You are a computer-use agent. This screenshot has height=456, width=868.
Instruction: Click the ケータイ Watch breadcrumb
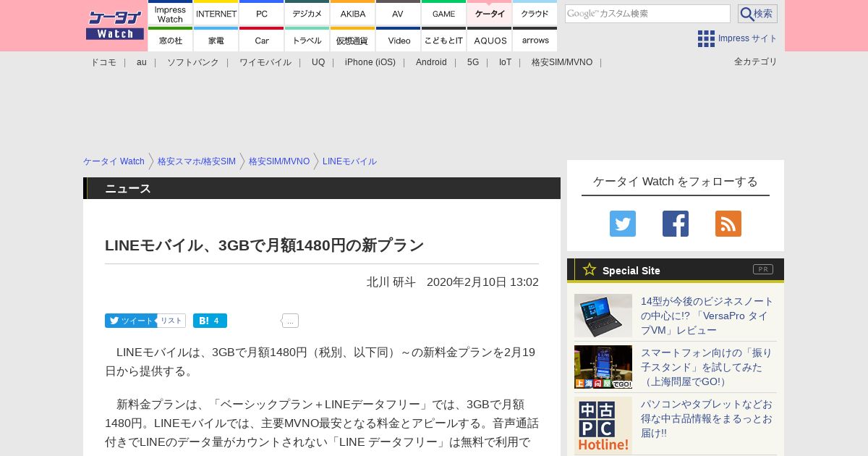(x=114, y=161)
